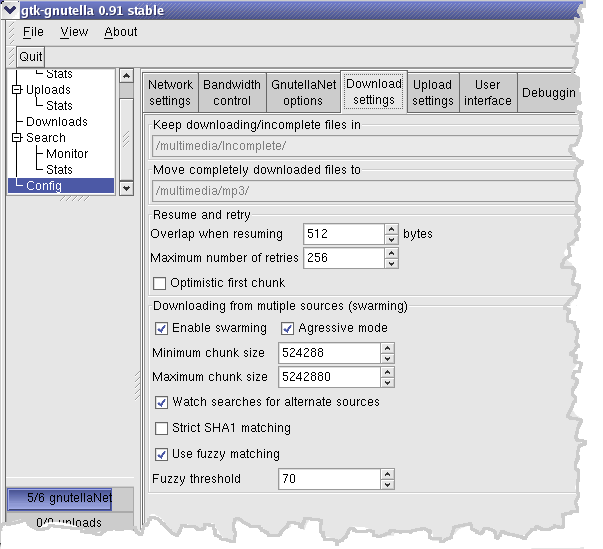Open the File menu
603x549 pixels.
(x=33, y=32)
